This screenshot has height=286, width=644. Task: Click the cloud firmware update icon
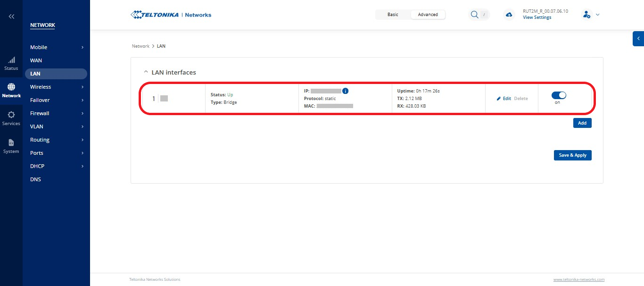click(x=509, y=15)
